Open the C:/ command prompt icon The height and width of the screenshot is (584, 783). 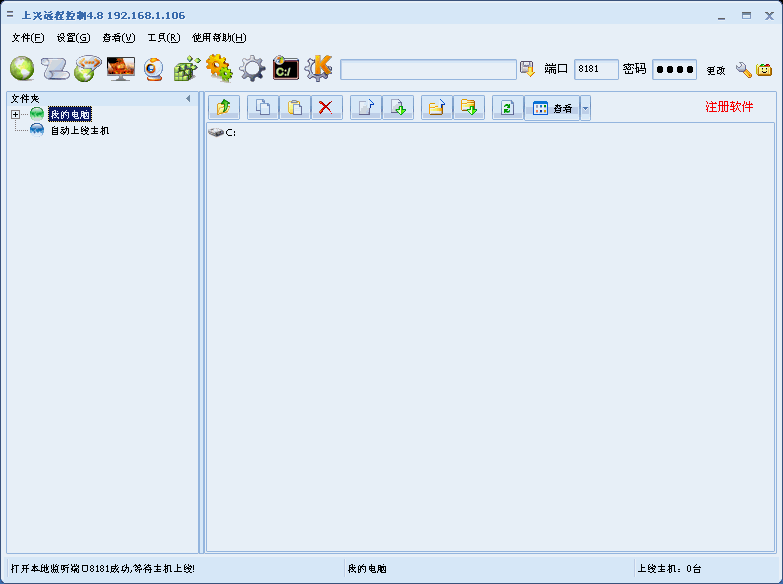coord(286,69)
